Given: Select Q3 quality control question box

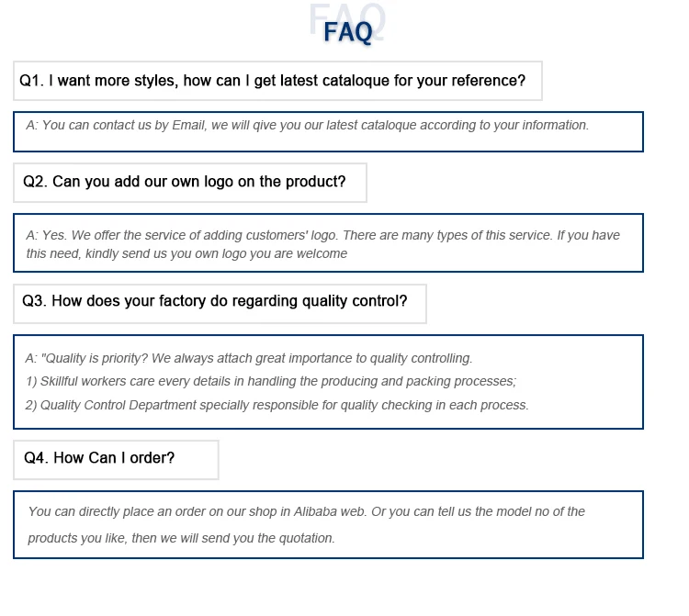Looking at the screenshot, I should pyautogui.click(x=220, y=304).
